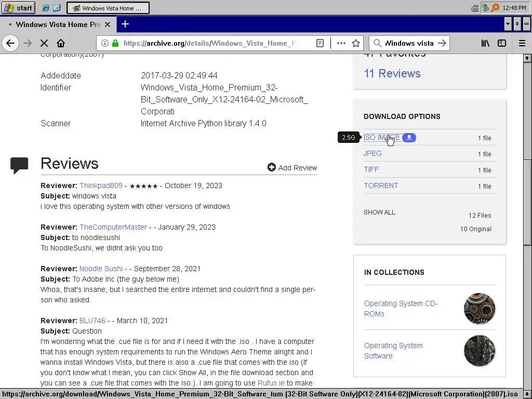The height and width of the screenshot is (399, 532).
Task: Click the ISO IMAGE download icon
Action: coord(409,137)
